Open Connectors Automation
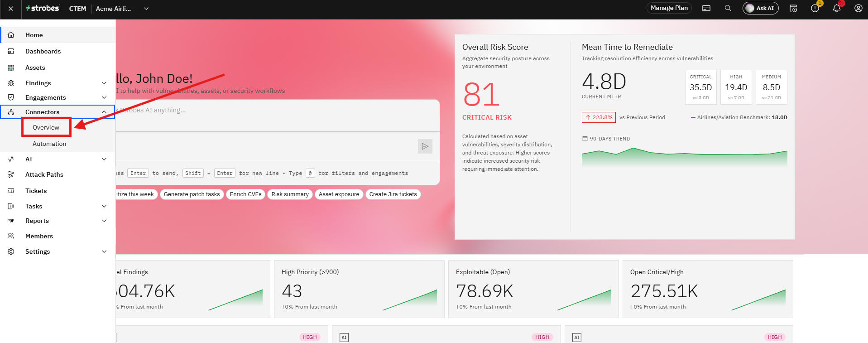This screenshot has width=868, height=343. tap(49, 144)
